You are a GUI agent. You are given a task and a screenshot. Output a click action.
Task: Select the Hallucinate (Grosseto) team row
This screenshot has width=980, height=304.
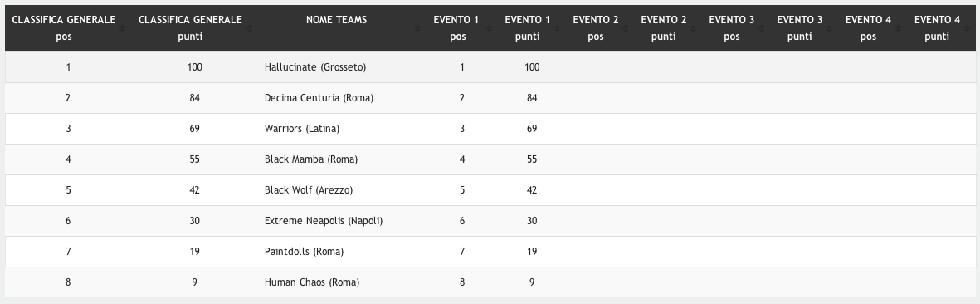pos(490,67)
